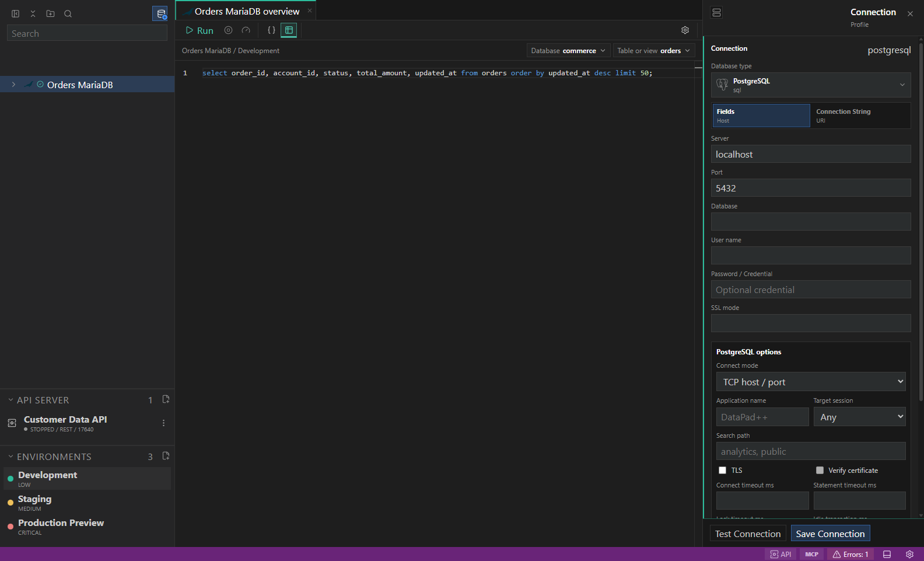
Task: Open the Database commerce dropdown
Action: point(568,51)
